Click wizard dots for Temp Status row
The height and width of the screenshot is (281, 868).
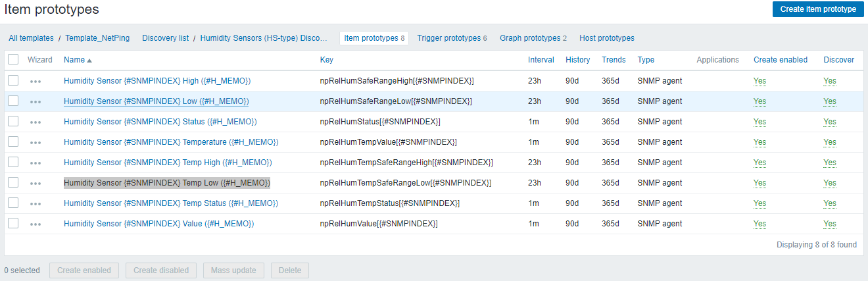[36, 204]
